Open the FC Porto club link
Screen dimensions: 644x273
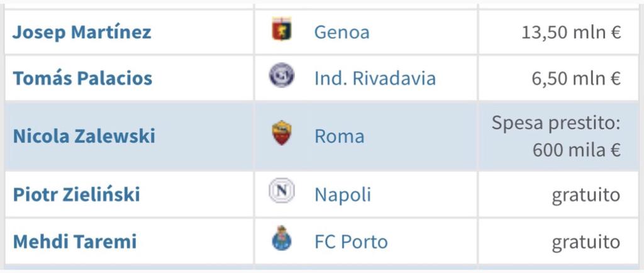click(351, 242)
